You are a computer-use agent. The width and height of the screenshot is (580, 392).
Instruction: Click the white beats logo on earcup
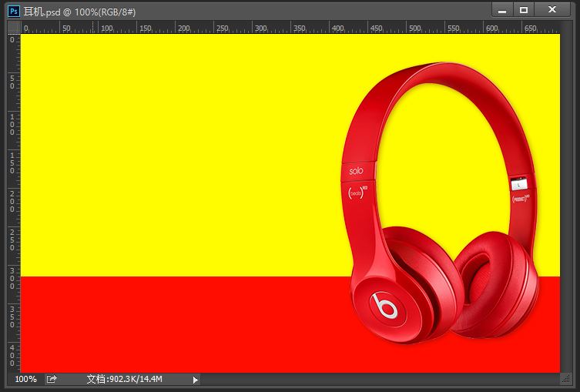tap(384, 305)
